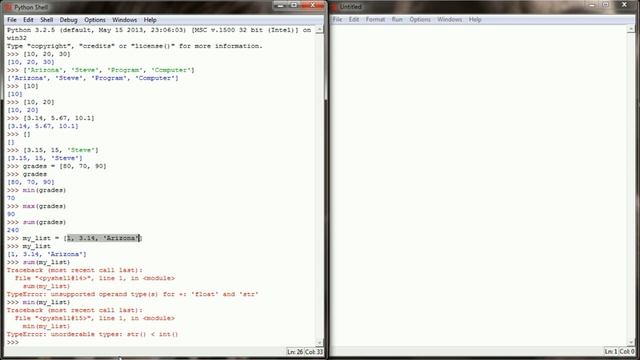Viewport: 640px width, 360px height.
Task: Open Shell menu in Python Shell
Action: pos(47,20)
